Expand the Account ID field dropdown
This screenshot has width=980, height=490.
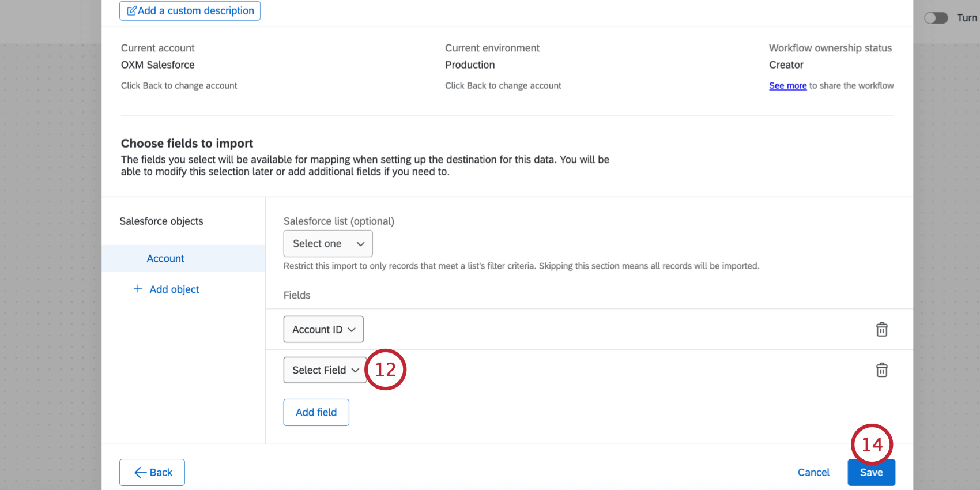pyautogui.click(x=323, y=329)
